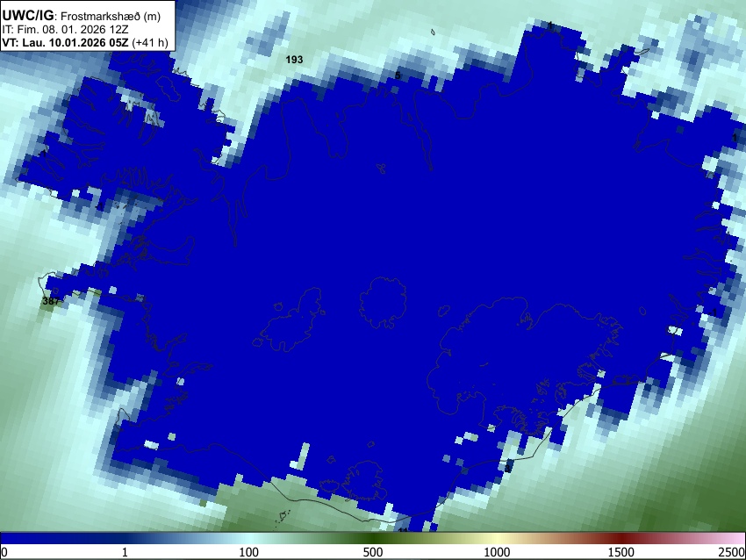
Task: Click the '500' label on the colour scale
Action: pos(373,552)
